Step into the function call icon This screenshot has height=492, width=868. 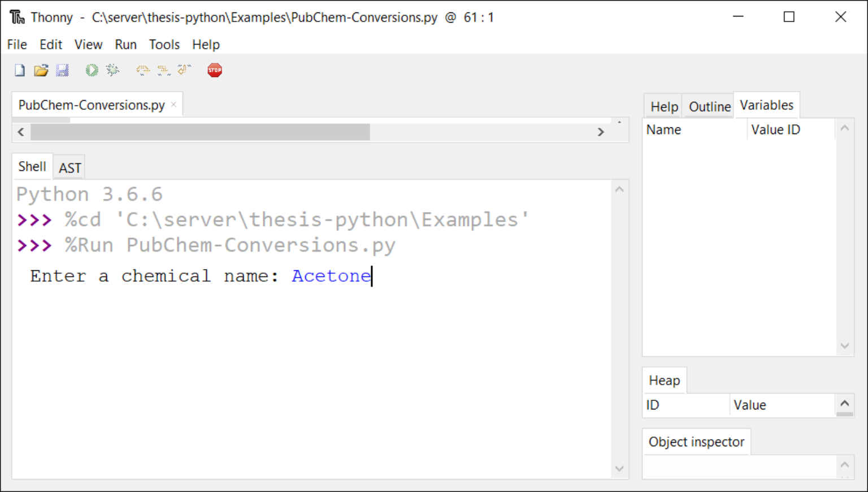click(x=163, y=70)
